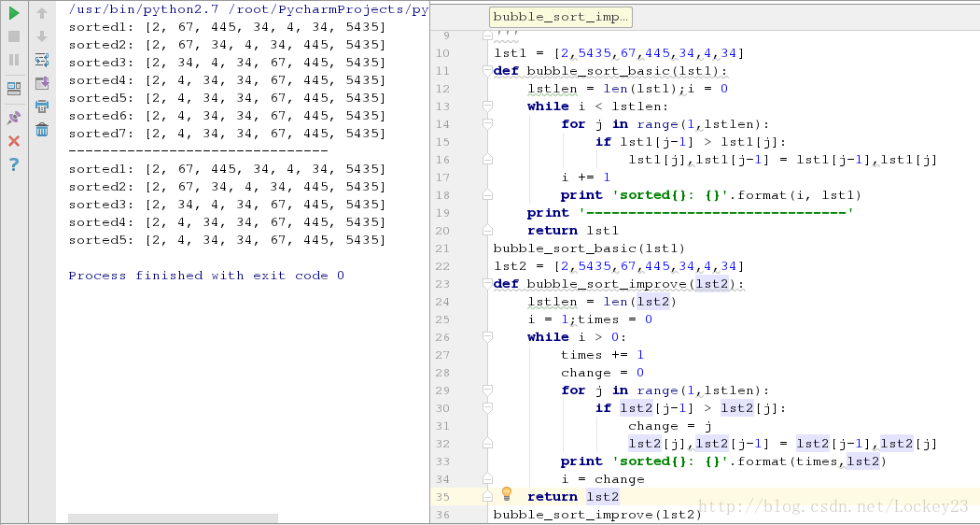Click the Up the Stack Trace arrow
The height and width of the screenshot is (525, 980).
tap(42, 13)
